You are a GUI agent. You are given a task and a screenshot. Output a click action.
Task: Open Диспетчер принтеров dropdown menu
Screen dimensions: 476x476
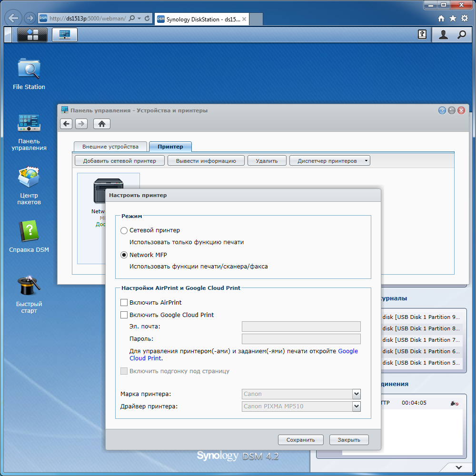[330, 160]
